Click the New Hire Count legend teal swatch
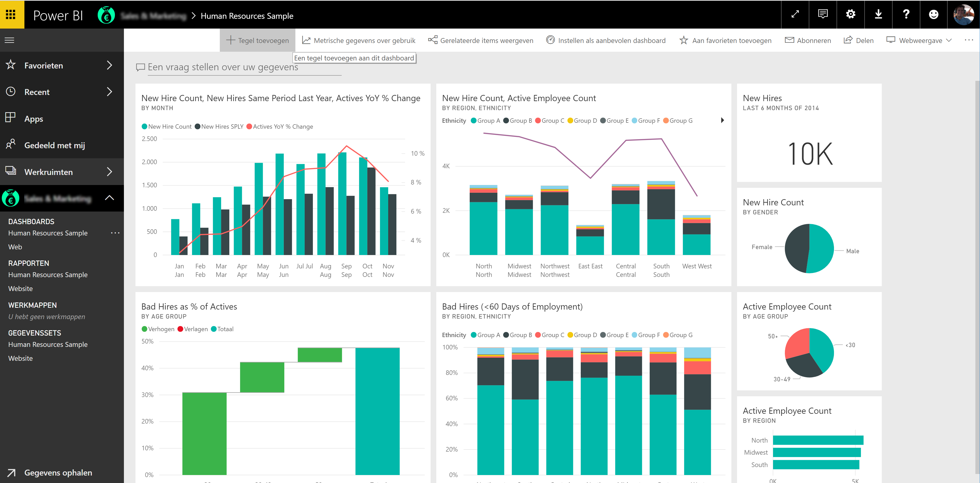 (144, 126)
